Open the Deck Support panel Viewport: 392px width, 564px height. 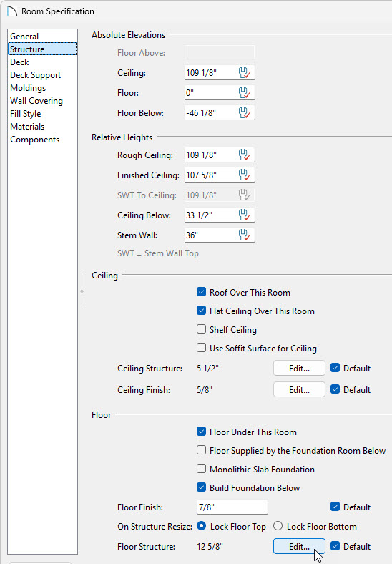pyautogui.click(x=42, y=75)
